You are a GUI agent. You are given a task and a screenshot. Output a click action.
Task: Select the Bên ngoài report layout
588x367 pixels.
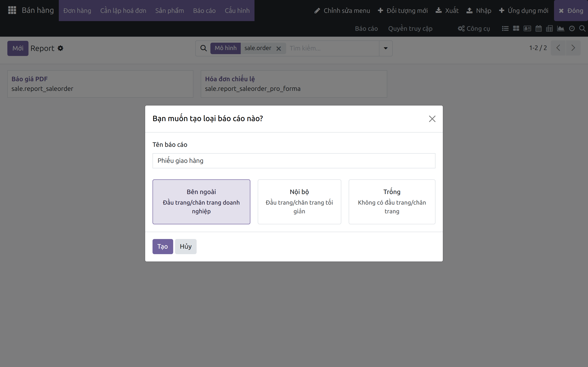(201, 202)
